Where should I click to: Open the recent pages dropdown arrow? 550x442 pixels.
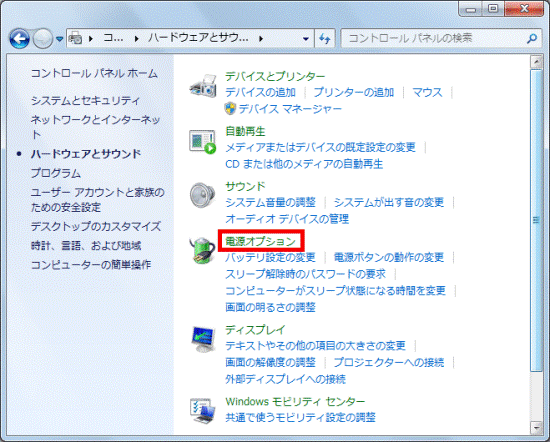tap(60, 39)
